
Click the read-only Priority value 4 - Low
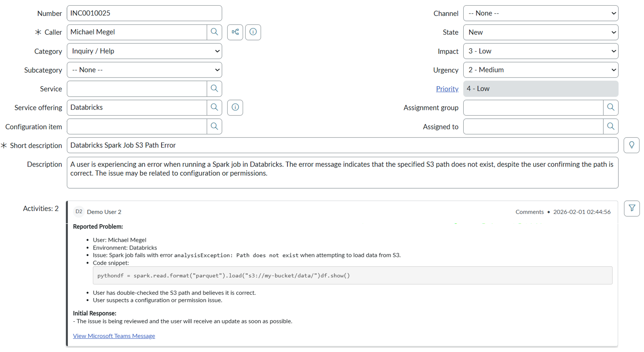541,89
